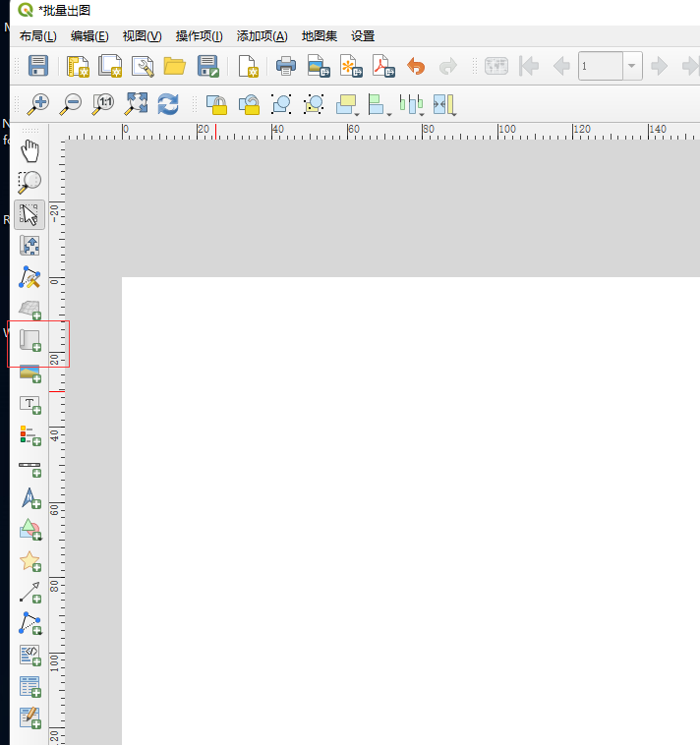This screenshot has height=745, width=700.
Task: Export layout as SVG
Action: click(x=351, y=66)
